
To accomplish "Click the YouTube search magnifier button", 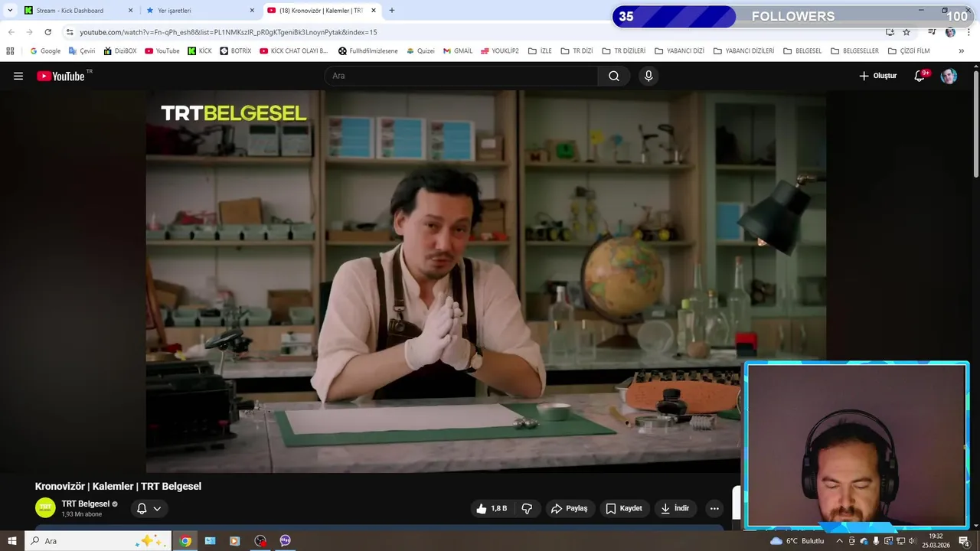I will pyautogui.click(x=614, y=76).
